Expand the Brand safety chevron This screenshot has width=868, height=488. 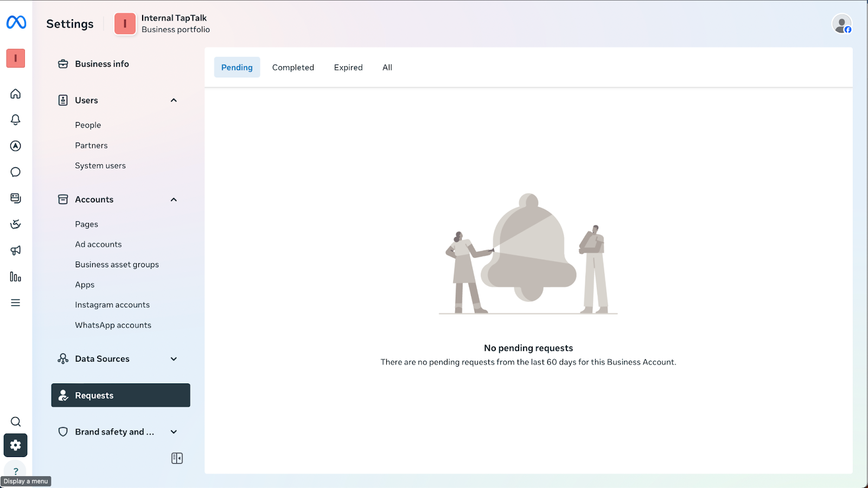coord(174,432)
